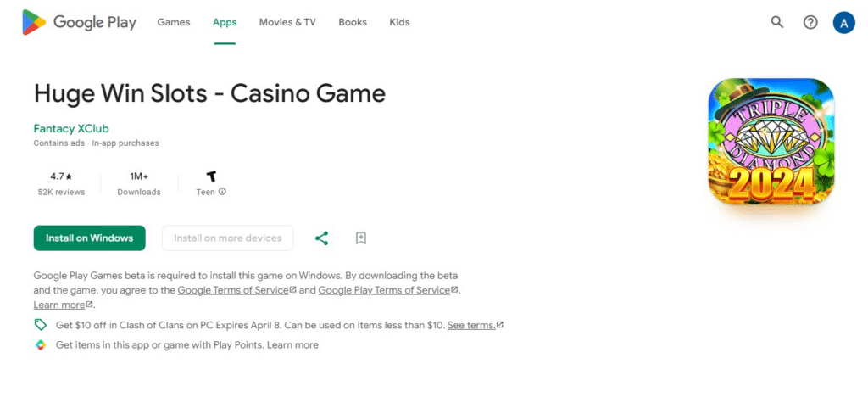Share this app using the share icon
The width and height of the screenshot is (868, 403).
pos(321,238)
